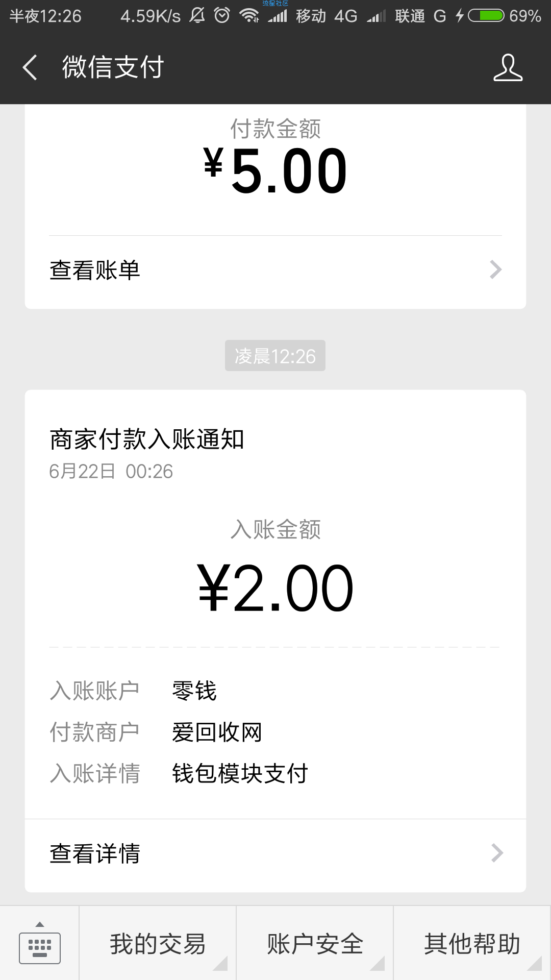This screenshot has height=980, width=551.
Task: Open the chevron beside 查看详情
Action: pos(497,853)
